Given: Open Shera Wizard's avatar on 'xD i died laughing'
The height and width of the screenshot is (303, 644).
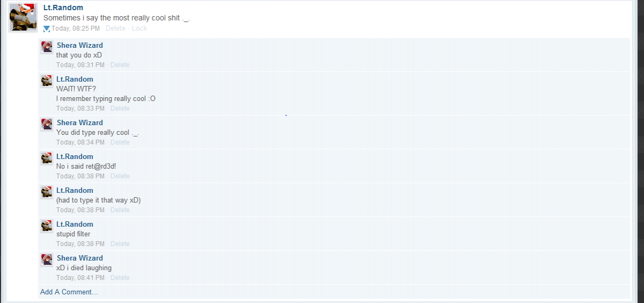Looking at the screenshot, I should click(47, 259).
